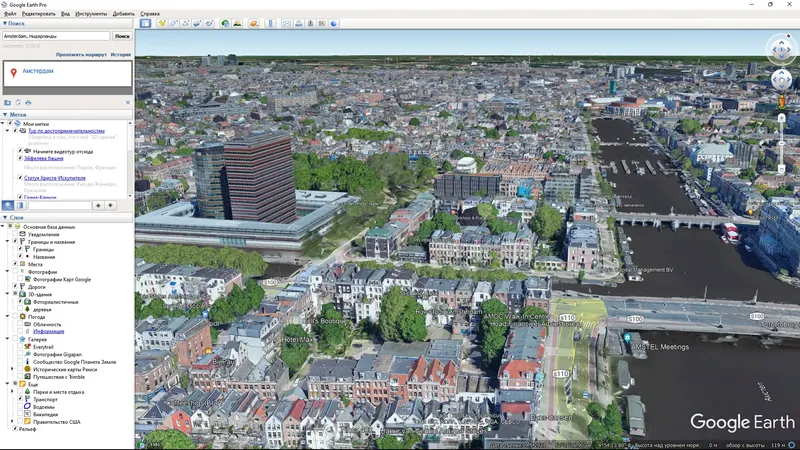The height and width of the screenshot is (450, 800).
Task: Collapse the Поиск panel section
Action: coord(4,23)
